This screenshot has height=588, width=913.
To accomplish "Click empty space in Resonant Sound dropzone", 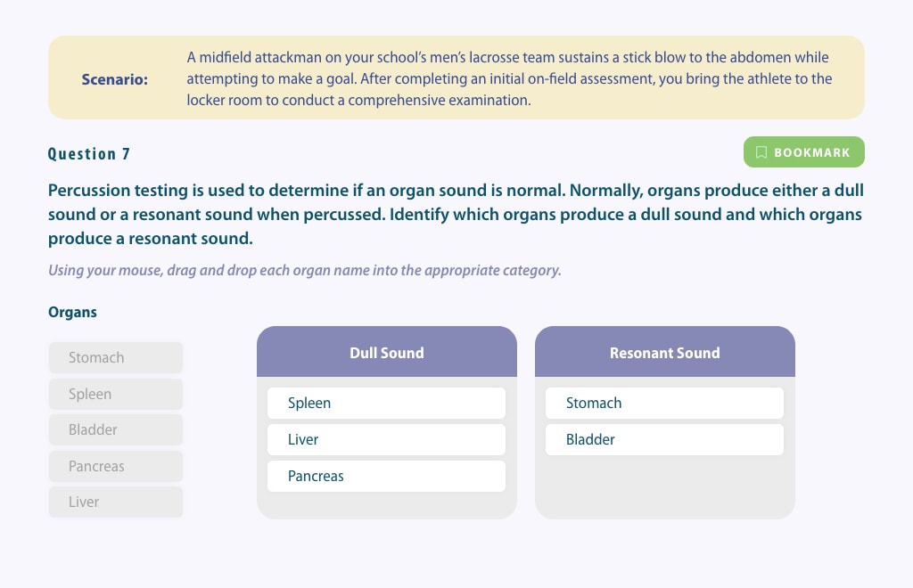I will pos(664,486).
